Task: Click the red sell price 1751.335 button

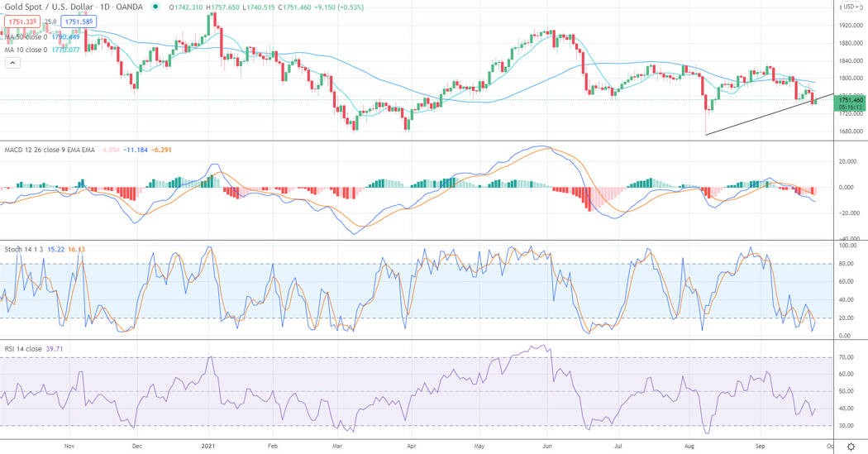Action: pos(22,22)
